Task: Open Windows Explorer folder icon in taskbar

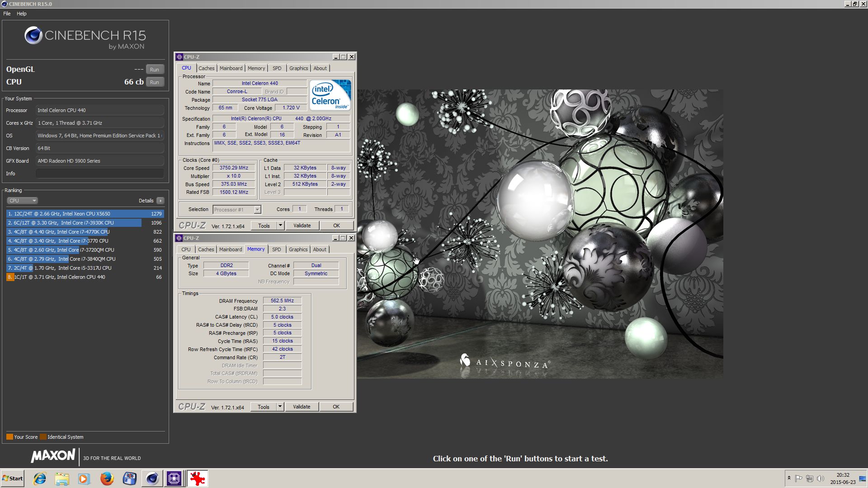Action: (x=62, y=479)
